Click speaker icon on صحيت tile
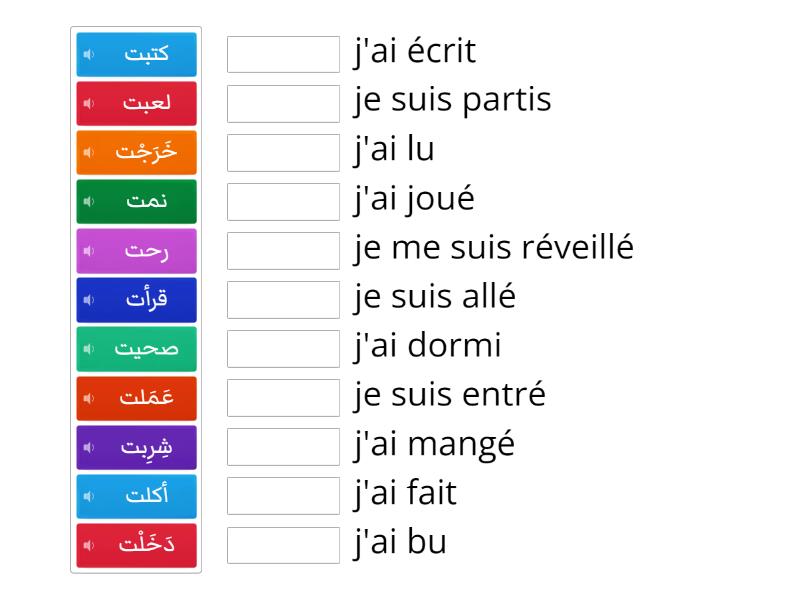 pyautogui.click(x=89, y=348)
